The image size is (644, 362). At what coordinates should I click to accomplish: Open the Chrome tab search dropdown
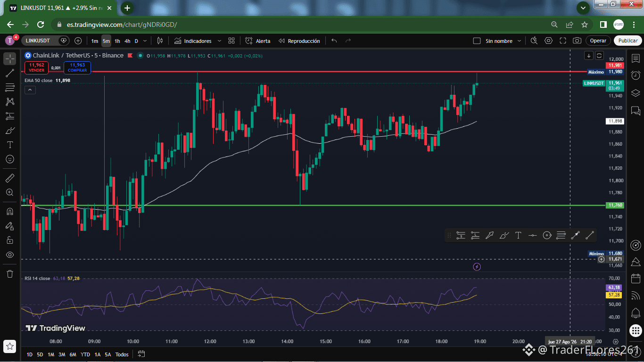(x=583, y=8)
